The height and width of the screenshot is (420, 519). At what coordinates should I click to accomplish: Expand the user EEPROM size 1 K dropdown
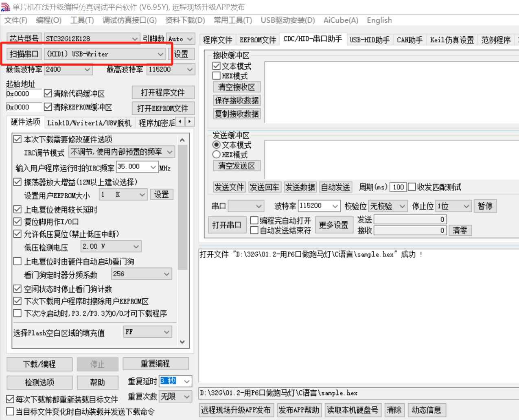(x=142, y=195)
